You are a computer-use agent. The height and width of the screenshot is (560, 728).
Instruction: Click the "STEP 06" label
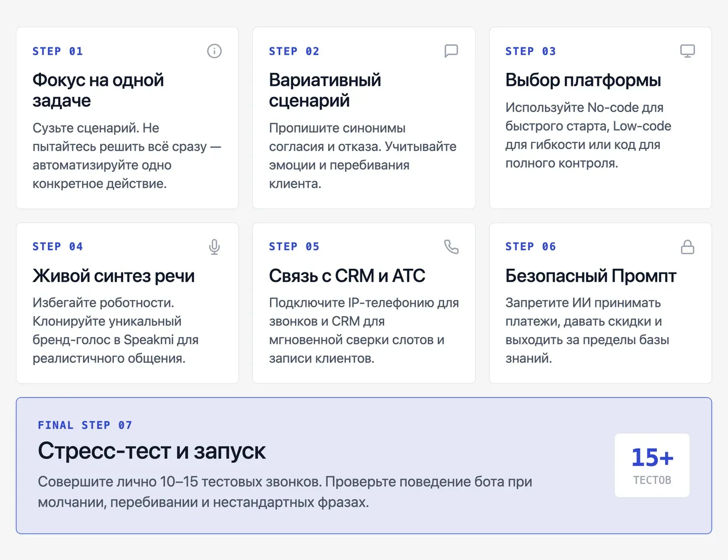(530, 246)
